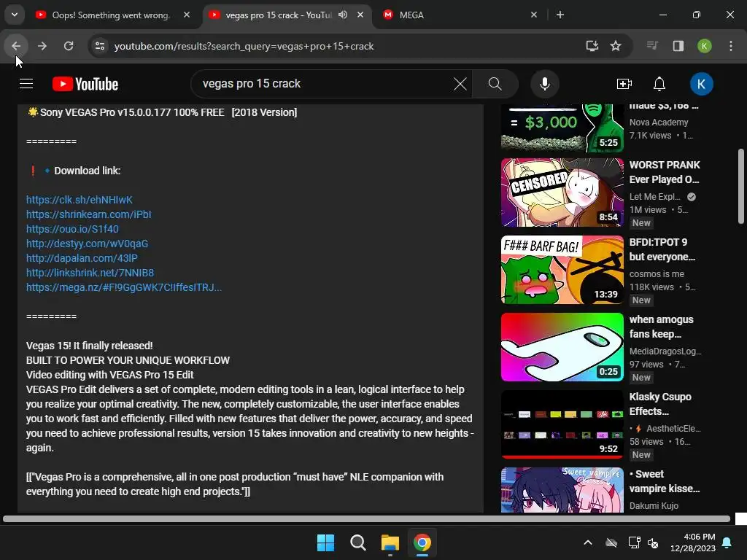Viewport: 747px width, 560px height.
Task: Open the Windows Start menu
Action: point(326,542)
